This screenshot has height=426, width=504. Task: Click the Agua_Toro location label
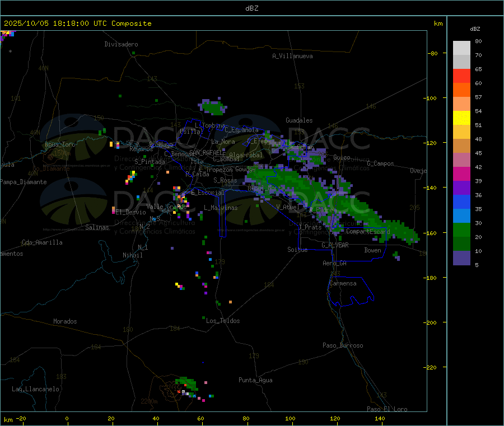pos(60,144)
